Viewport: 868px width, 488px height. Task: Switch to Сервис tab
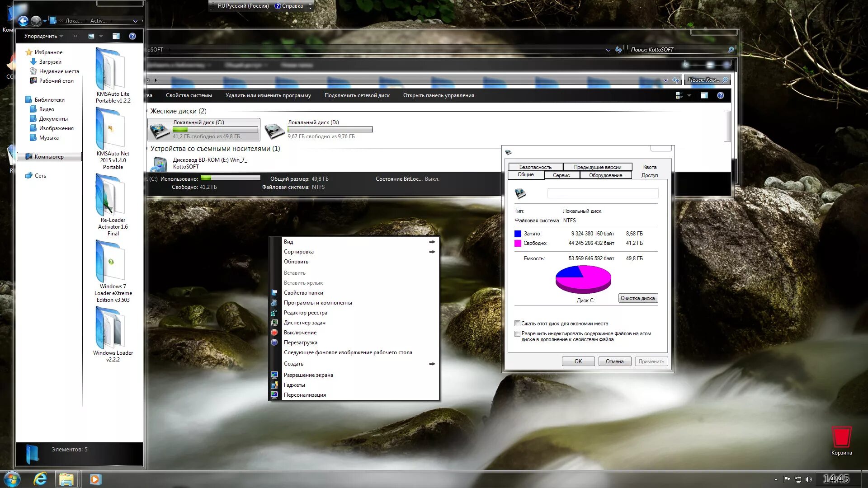point(561,175)
